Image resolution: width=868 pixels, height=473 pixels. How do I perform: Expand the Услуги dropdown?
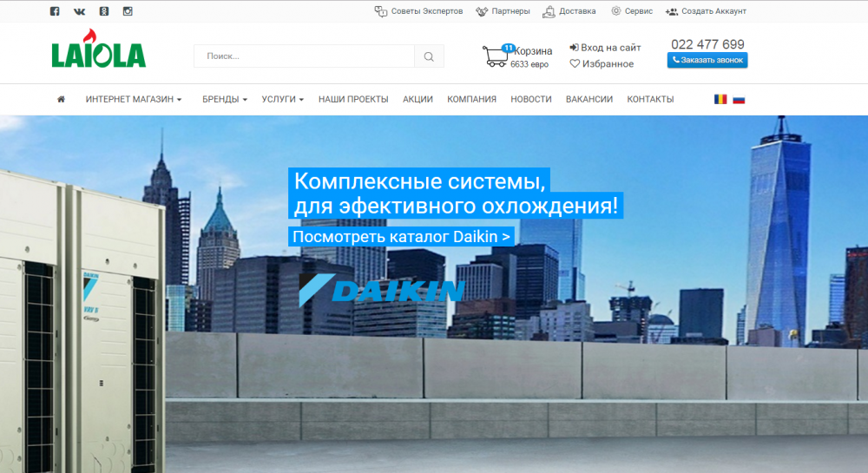pos(283,99)
